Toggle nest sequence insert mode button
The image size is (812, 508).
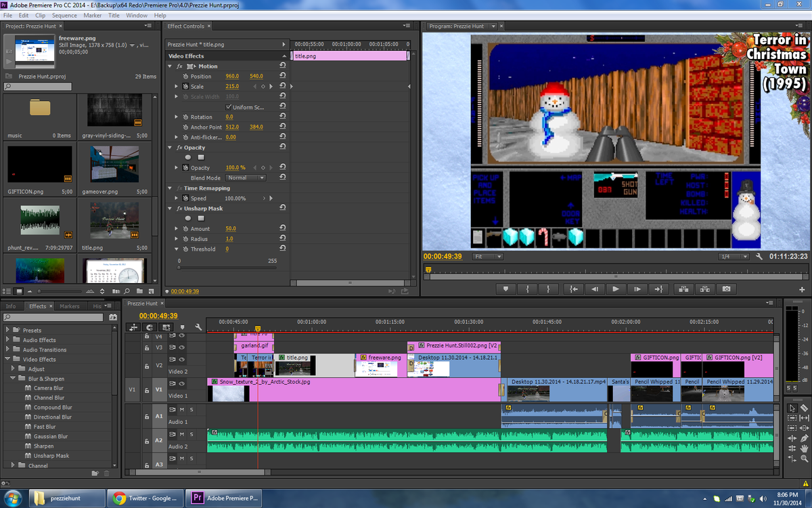[x=133, y=327]
